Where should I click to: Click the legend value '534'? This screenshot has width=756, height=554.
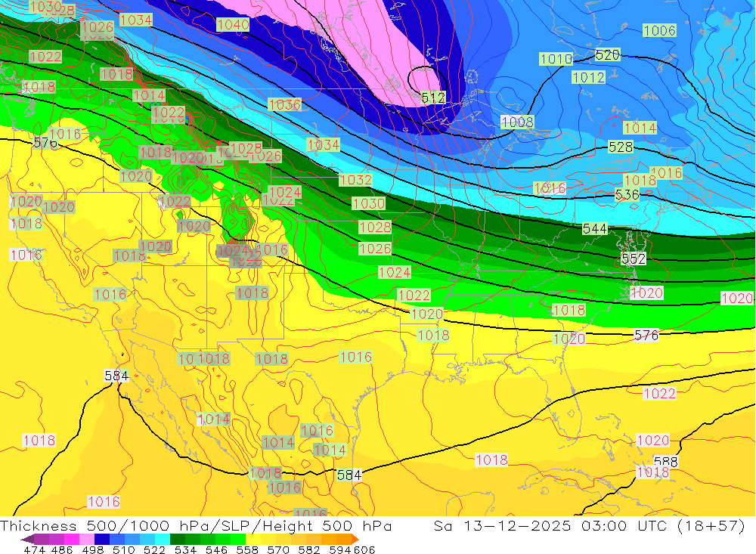185,549
